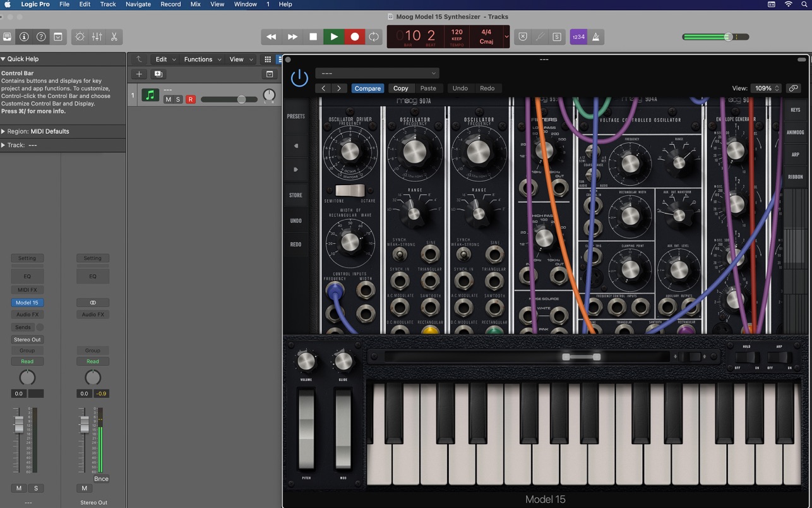This screenshot has width=812, height=508.
Task: Click the Stop transport button
Action: 313,37
